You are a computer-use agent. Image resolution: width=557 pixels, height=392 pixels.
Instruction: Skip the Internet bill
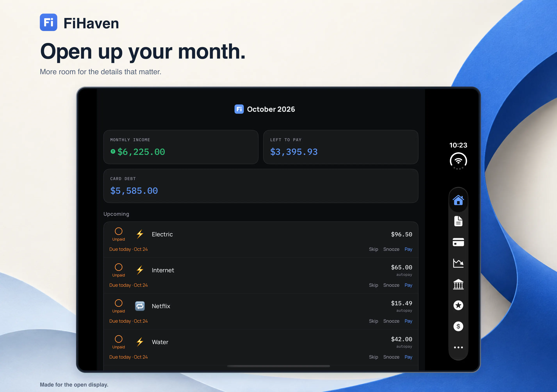(373, 285)
